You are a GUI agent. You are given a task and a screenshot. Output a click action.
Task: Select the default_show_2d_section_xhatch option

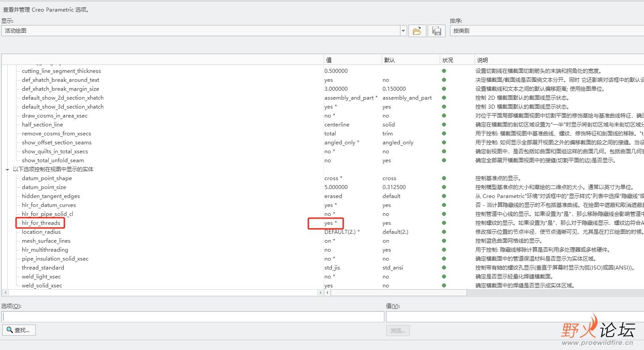[x=63, y=98]
